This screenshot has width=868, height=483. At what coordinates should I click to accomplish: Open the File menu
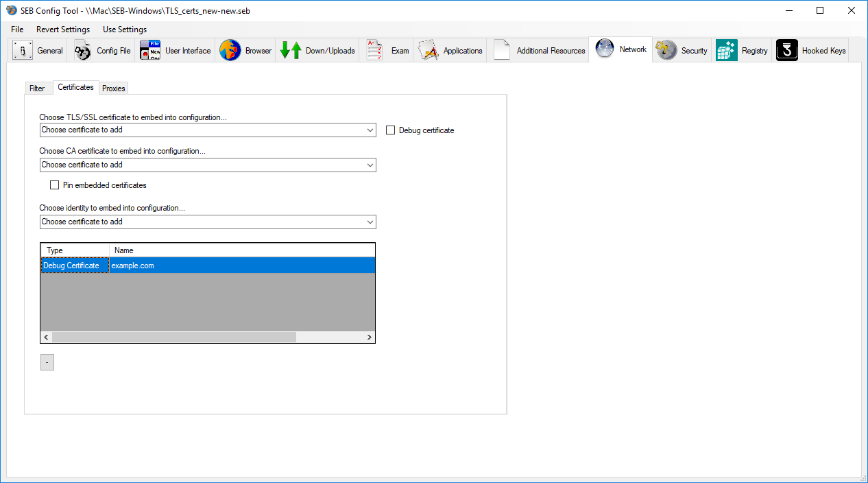click(x=17, y=30)
